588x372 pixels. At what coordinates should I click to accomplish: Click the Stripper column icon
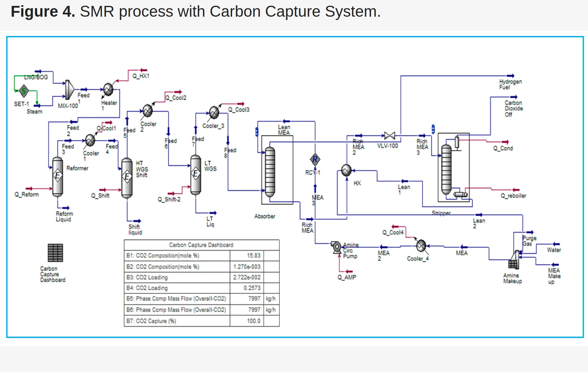point(446,169)
